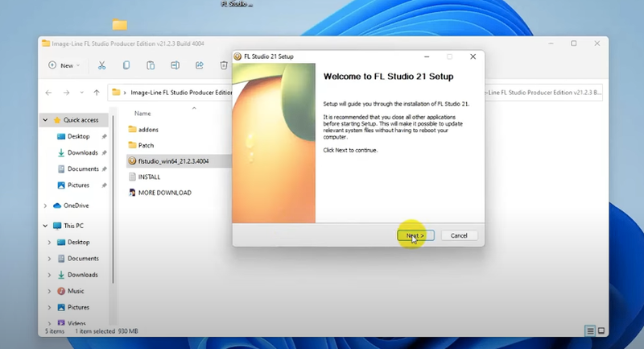Image resolution: width=644 pixels, height=349 pixels.
Task: Click the MORE DOWNLOAD file icon
Action: tap(132, 193)
